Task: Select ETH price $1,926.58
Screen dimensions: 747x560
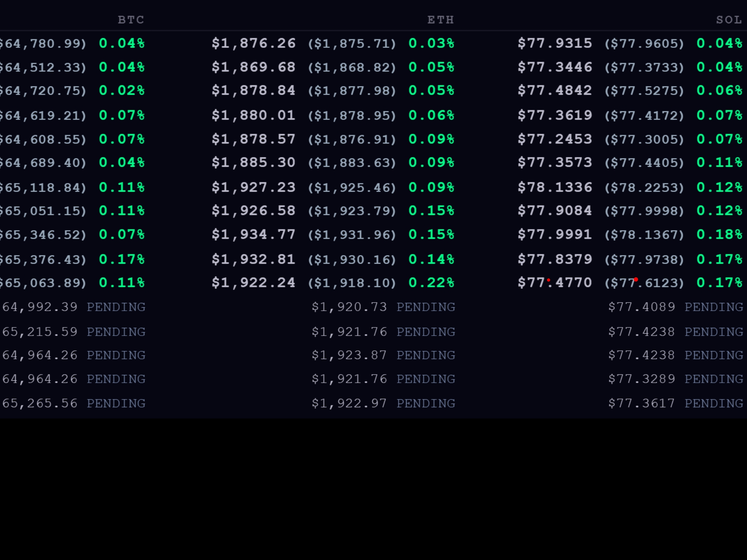Action: 254,210
